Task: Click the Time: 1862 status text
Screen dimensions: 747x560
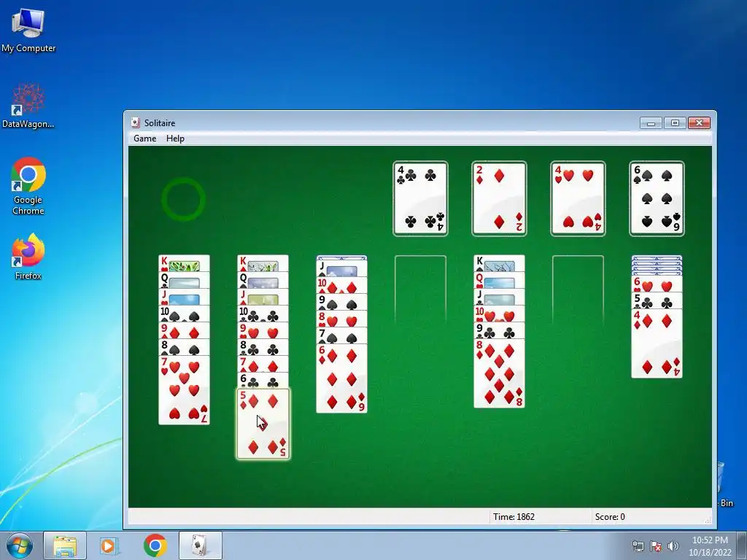Action: point(514,517)
